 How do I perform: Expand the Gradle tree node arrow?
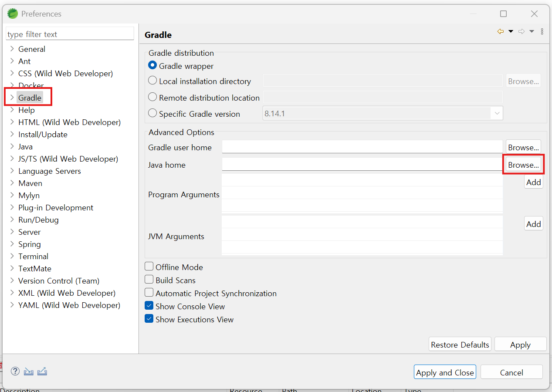pyautogui.click(x=12, y=98)
